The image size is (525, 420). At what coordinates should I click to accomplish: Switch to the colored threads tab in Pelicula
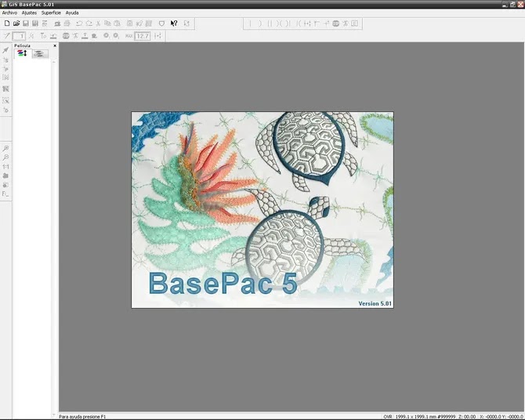(x=23, y=53)
